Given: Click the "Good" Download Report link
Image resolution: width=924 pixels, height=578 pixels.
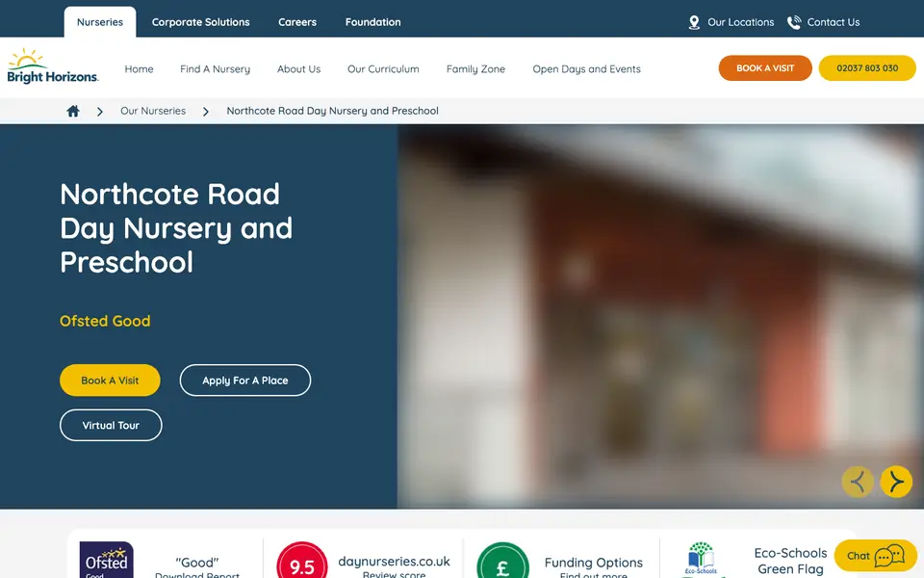Looking at the screenshot, I should pyautogui.click(x=196, y=567).
